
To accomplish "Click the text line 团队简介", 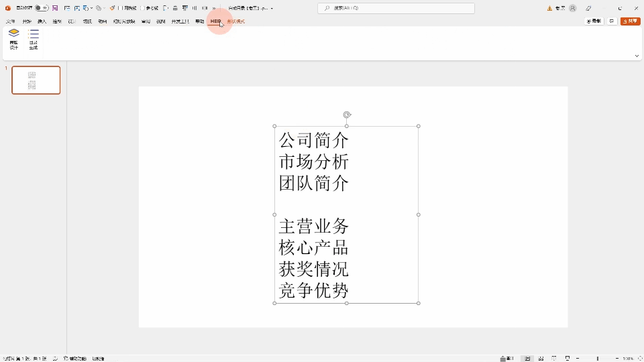I will pos(314,183).
